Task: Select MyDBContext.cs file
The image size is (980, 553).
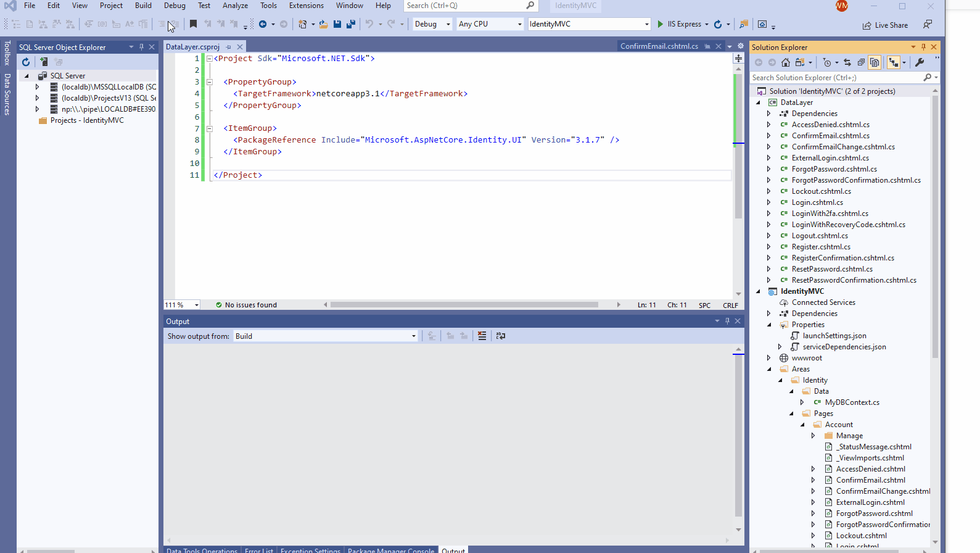Action: tap(852, 402)
